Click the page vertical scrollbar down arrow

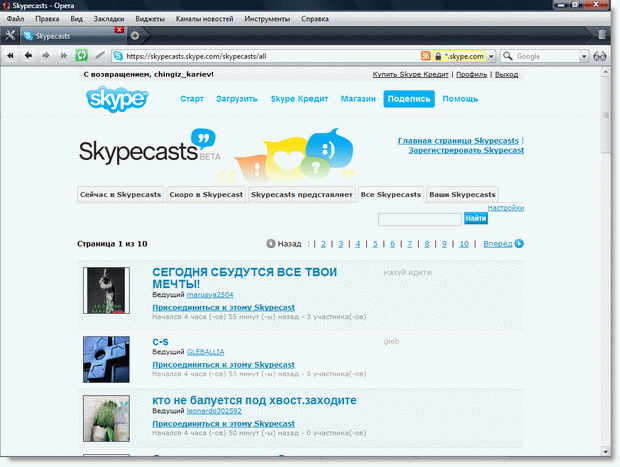pyautogui.click(x=605, y=452)
